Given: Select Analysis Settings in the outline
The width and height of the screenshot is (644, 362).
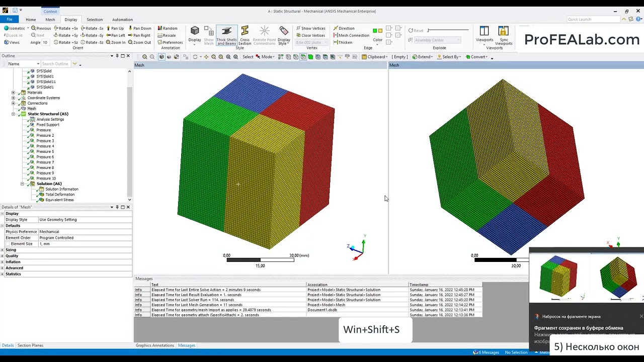Looking at the screenshot, I should pyautogui.click(x=50, y=120).
